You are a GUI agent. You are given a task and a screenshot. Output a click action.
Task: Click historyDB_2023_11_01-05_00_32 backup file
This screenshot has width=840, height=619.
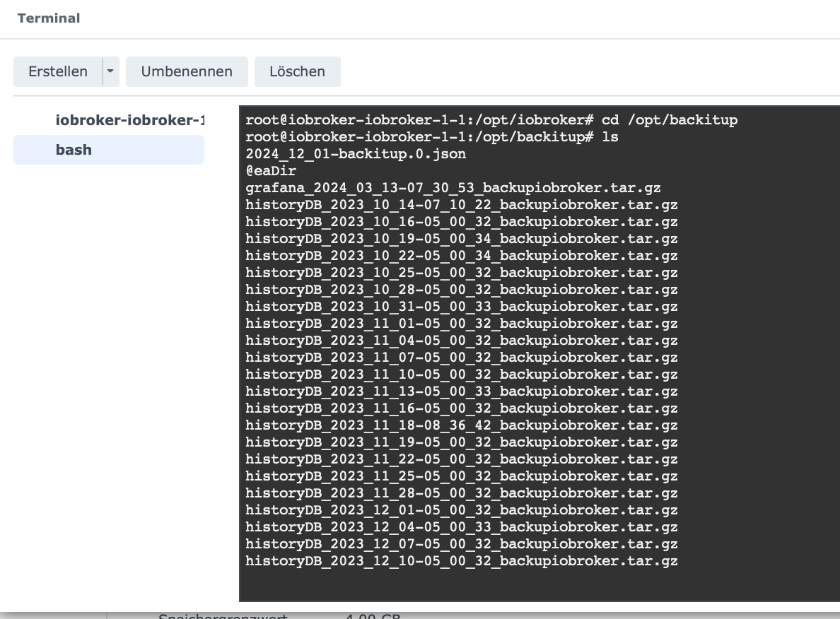(x=461, y=324)
